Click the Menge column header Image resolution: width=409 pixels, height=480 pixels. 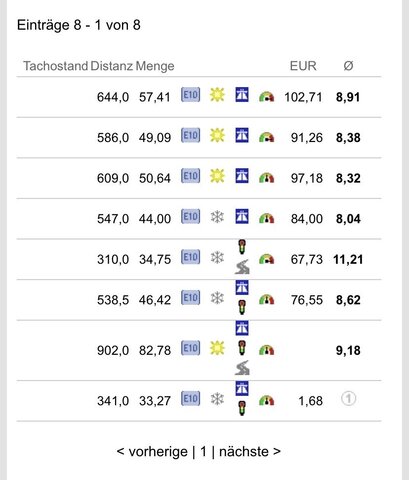[x=155, y=66]
